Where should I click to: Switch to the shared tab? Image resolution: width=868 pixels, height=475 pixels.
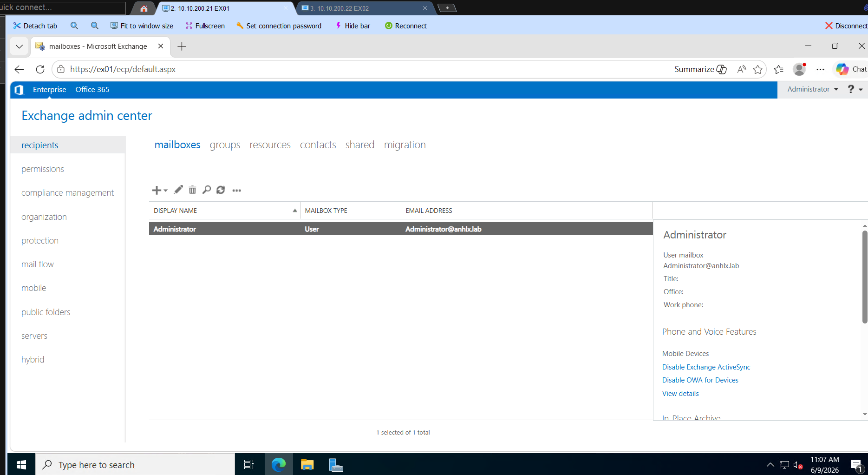click(360, 145)
